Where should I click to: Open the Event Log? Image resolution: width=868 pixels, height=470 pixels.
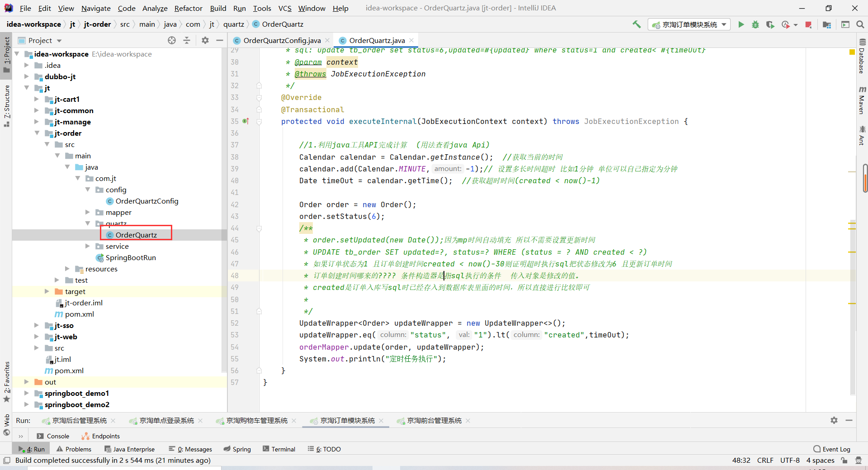click(831, 449)
